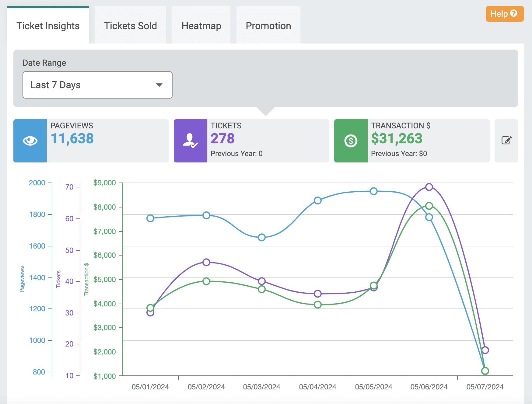The width and height of the screenshot is (532, 404).
Task: Open the Heatmap tab
Action: [201, 26]
